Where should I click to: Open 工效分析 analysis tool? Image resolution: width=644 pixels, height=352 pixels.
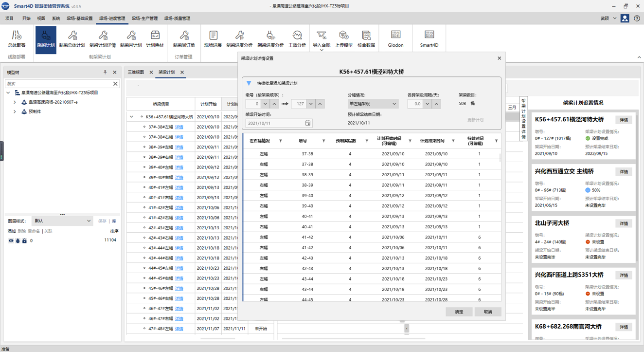pos(297,39)
